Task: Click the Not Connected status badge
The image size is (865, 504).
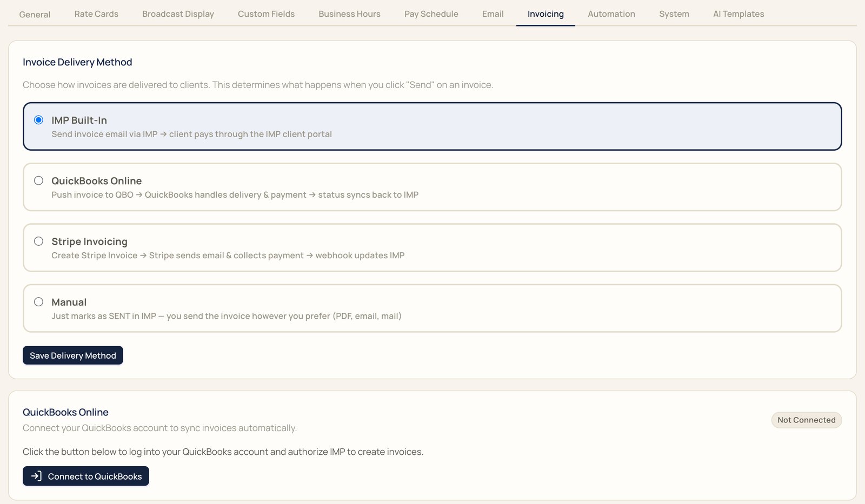Action: coord(806,420)
